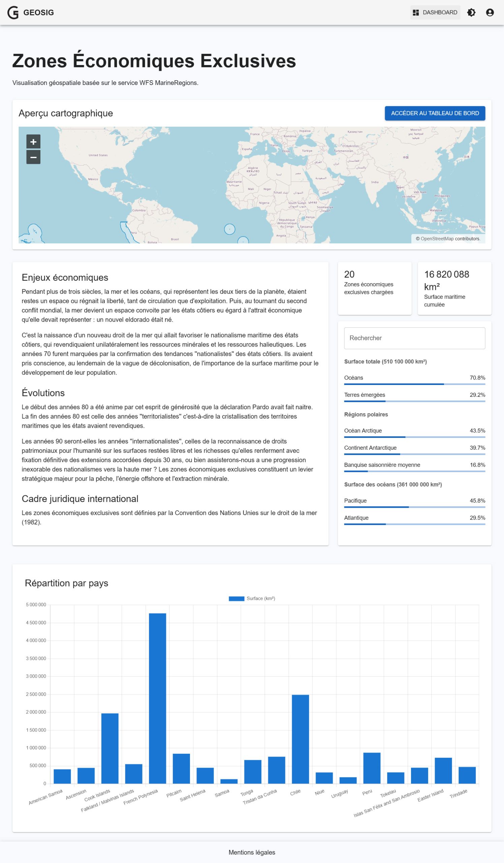Open the user account icon

490,13
